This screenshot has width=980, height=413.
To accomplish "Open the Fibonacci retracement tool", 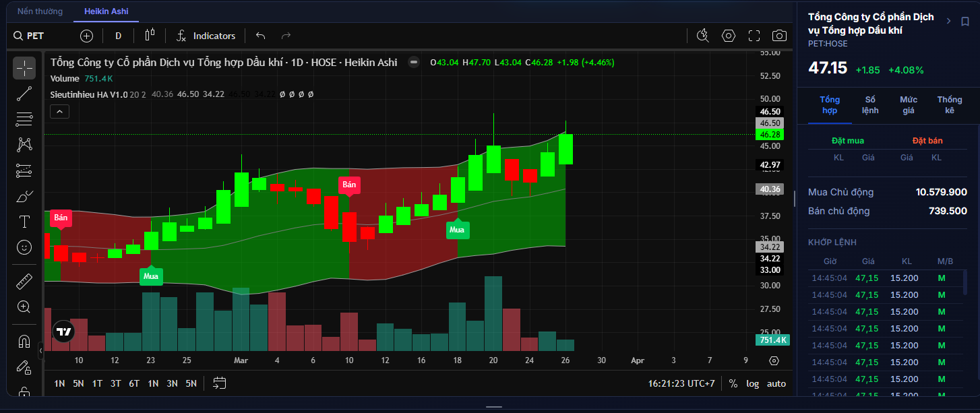I will pos(24,119).
